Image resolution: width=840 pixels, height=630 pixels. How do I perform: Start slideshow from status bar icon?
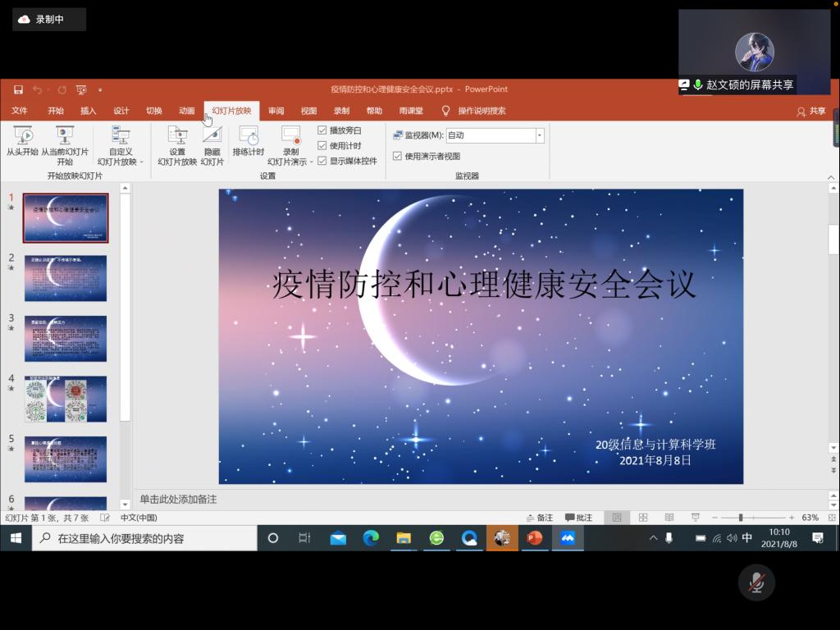pos(696,518)
